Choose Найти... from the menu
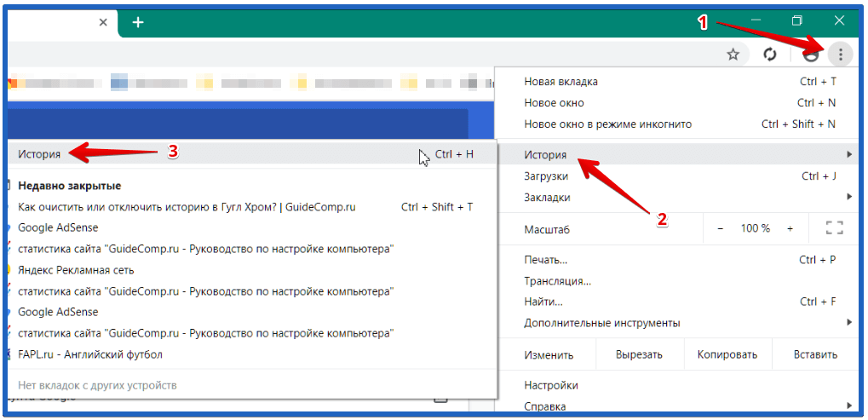868x420 pixels. pyautogui.click(x=676, y=302)
